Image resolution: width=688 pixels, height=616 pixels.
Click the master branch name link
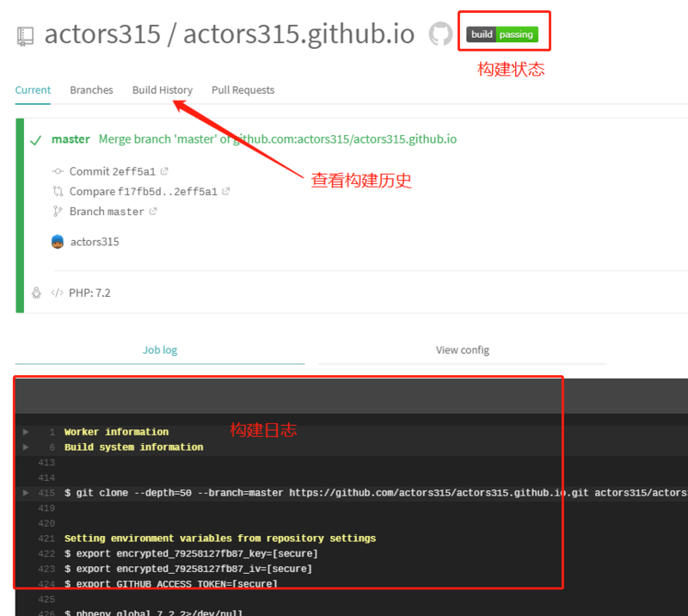pyautogui.click(x=71, y=139)
